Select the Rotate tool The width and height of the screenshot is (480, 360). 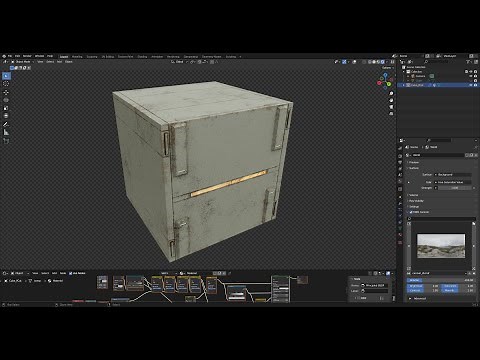pos(6,100)
